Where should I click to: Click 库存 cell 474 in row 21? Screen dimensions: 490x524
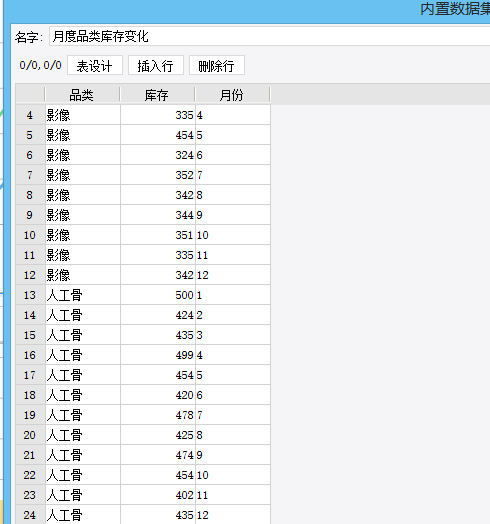[x=158, y=455]
